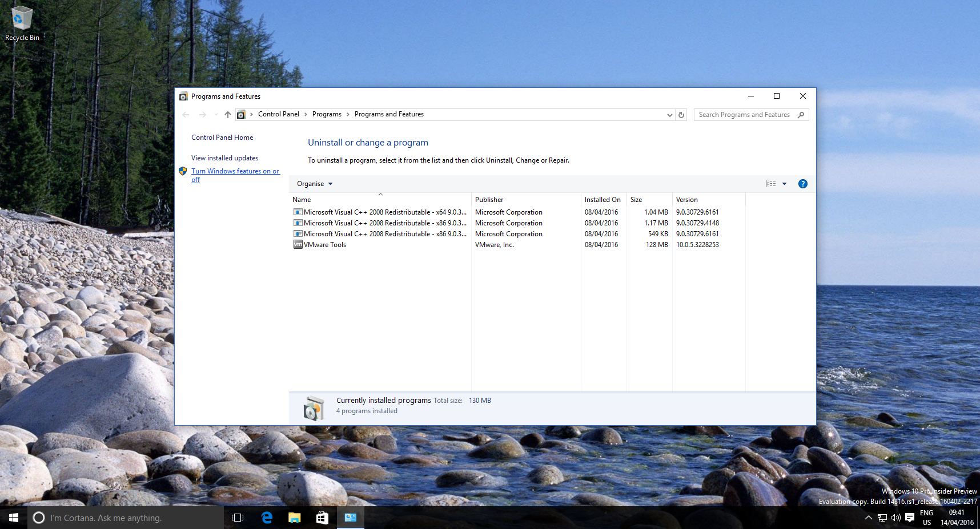The width and height of the screenshot is (980, 529).
Task: Open the recent locations dropdown arrow
Action: pyautogui.click(x=216, y=115)
